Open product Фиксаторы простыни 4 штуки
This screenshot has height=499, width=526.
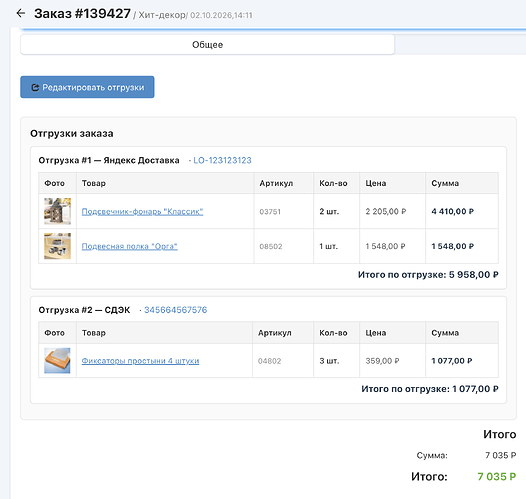tap(140, 361)
